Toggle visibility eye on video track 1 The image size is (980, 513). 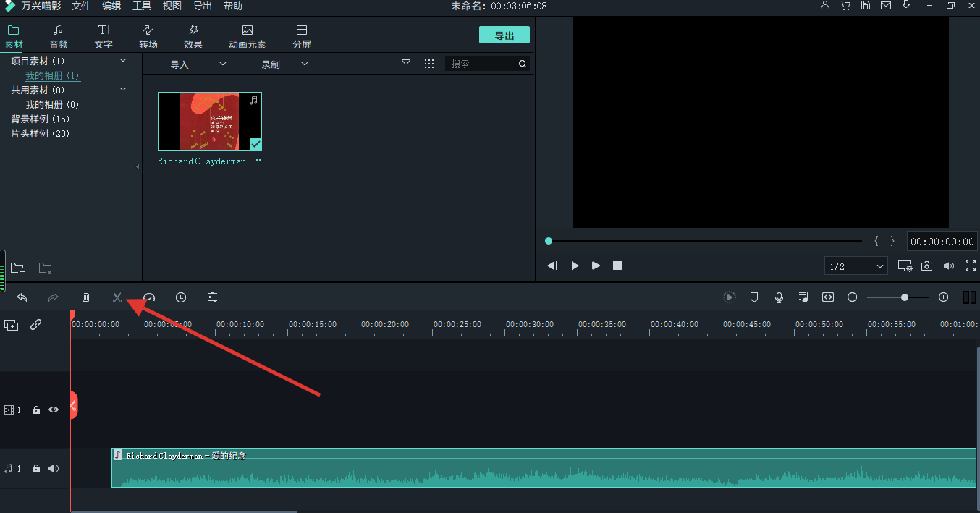(54, 410)
